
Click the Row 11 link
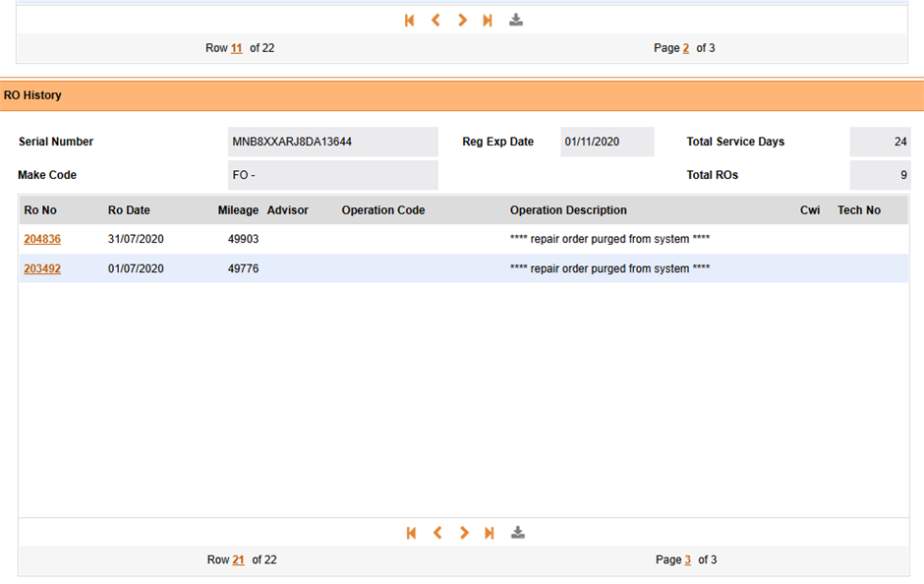(x=236, y=48)
